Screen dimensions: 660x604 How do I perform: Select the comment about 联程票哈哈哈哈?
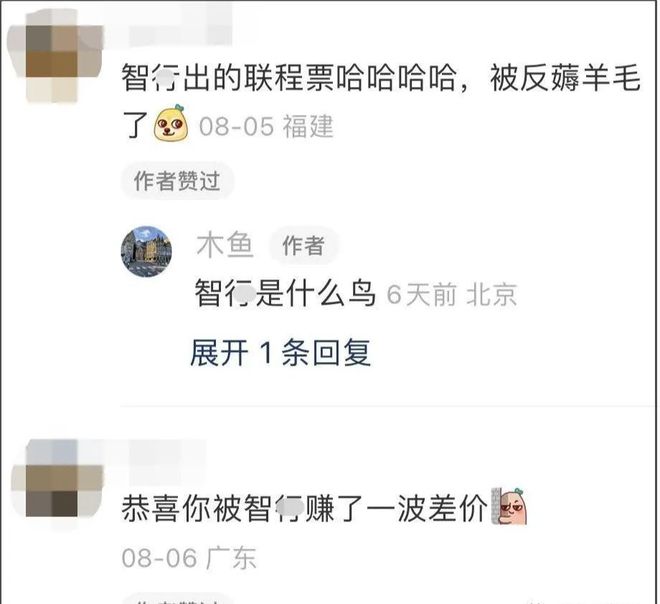coord(381,101)
